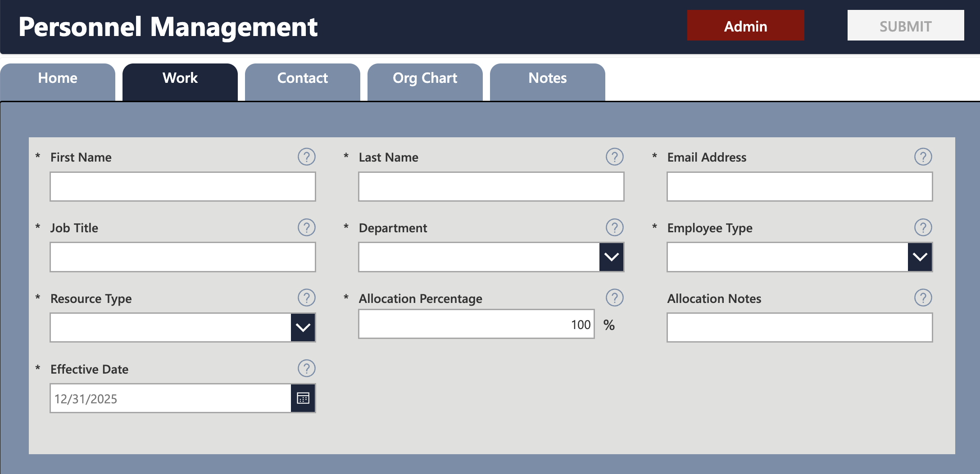This screenshot has width=980, height=474.
Task: Show help for the Job Title field
Action: (306, 227)
